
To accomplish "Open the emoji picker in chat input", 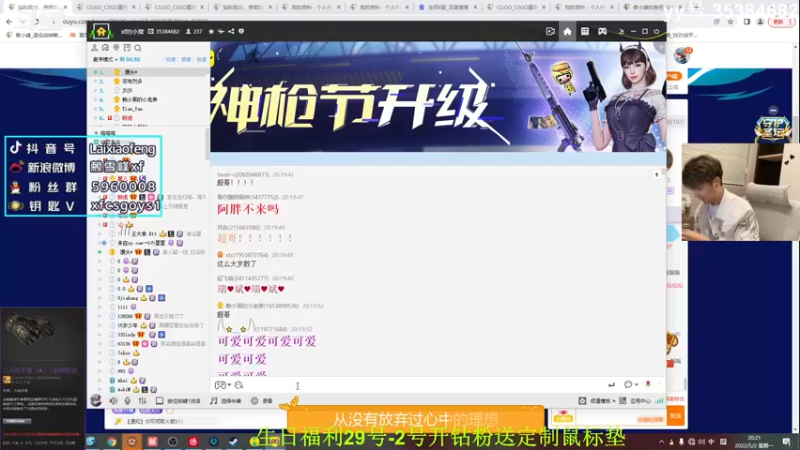I will click(x=220, y=385).
